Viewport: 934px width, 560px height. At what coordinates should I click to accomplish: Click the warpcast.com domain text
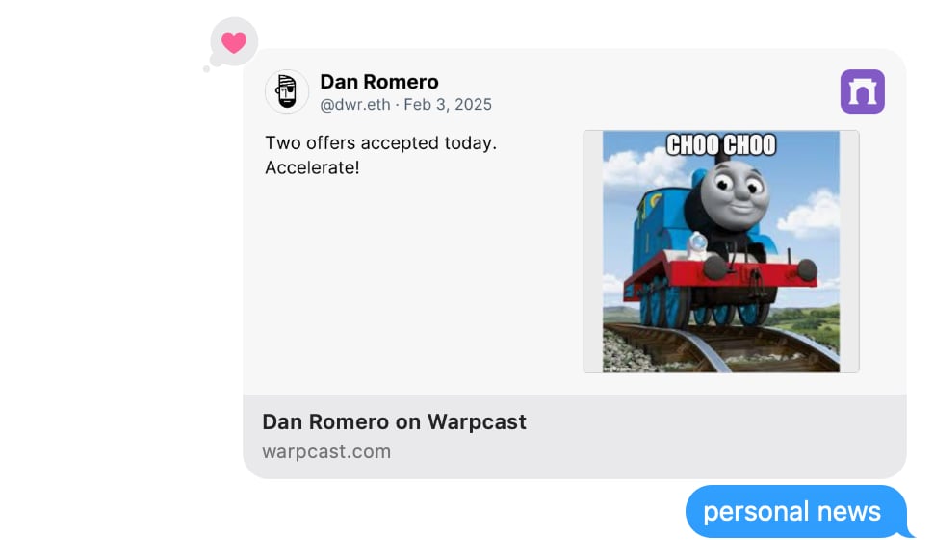[x=326, y=451]
